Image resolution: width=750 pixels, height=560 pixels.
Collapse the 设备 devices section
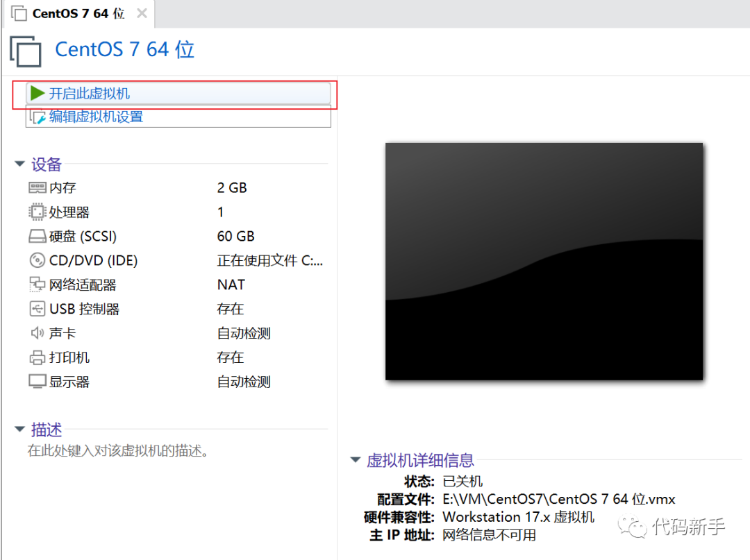(19, 164)
